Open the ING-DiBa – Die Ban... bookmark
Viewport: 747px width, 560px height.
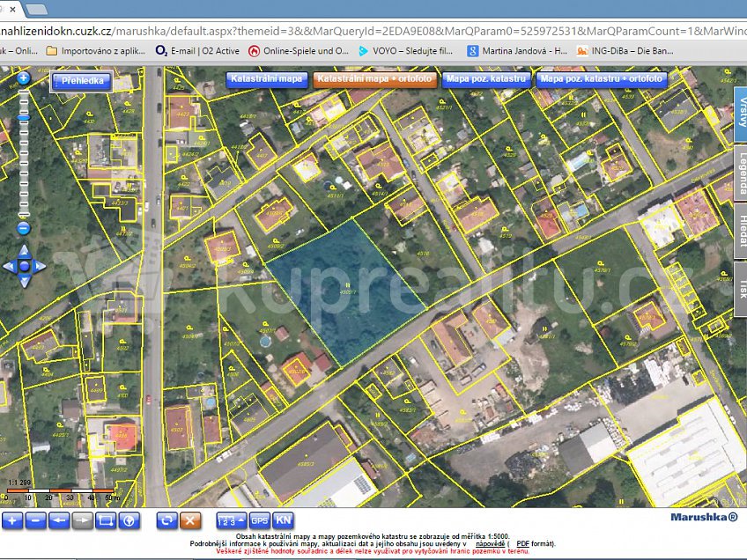[625, 50]
